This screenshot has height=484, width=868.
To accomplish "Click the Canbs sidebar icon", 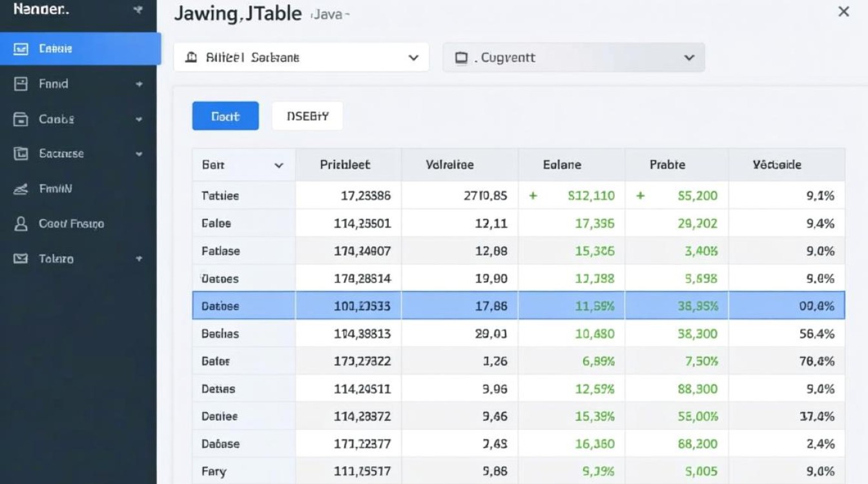I will (x=21, y=119).
